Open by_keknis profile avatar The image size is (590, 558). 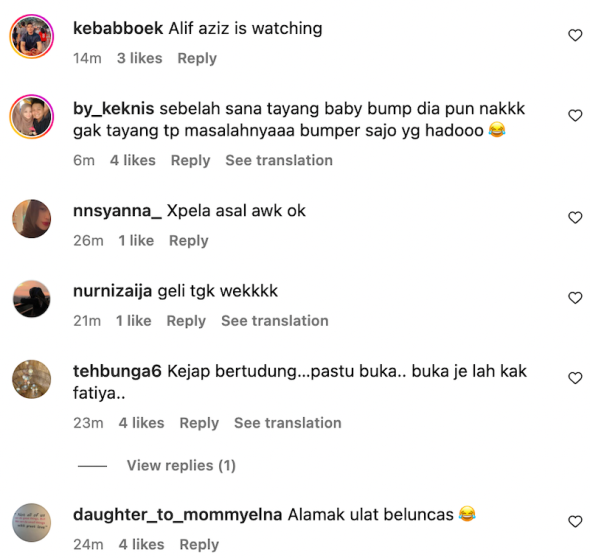(32, 117)
